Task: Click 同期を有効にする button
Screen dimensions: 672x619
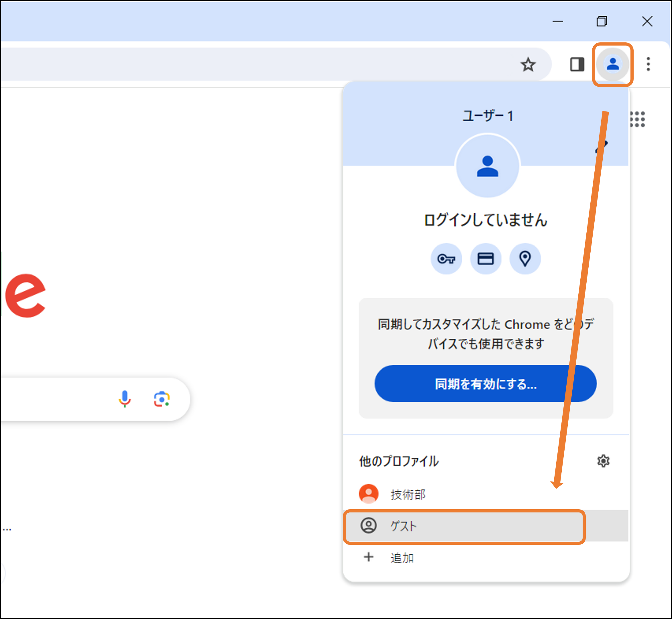Action: coord(486,384)
